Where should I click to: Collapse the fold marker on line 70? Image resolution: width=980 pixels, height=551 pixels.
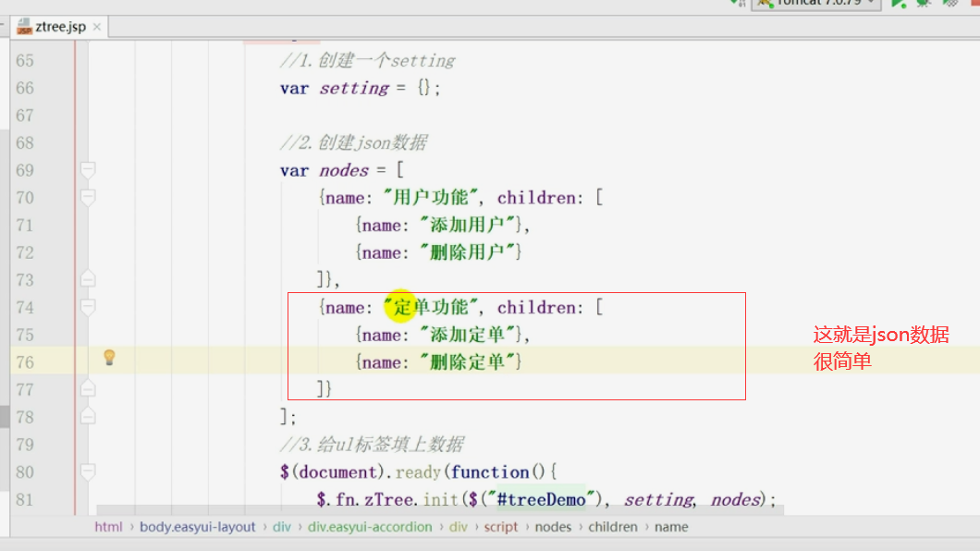[88, 198]
